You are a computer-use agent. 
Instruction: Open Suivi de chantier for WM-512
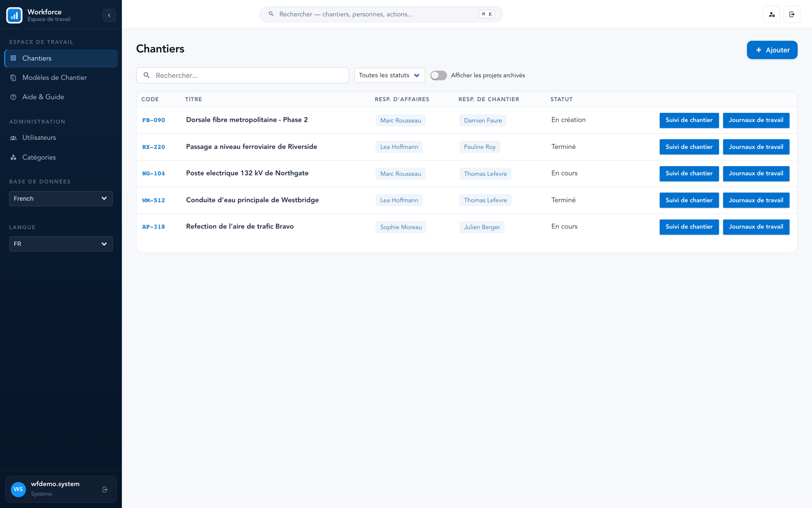pos(689,200)
